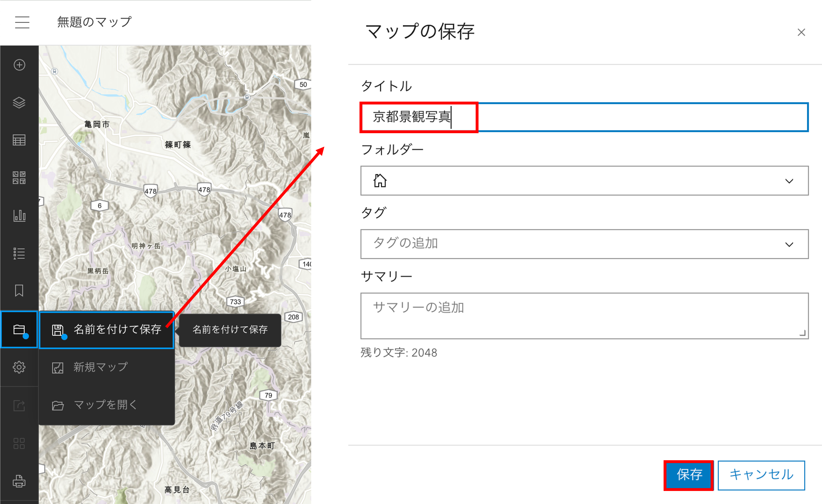822x504 pixels.
Task: Click the キャンセル button
Action: click(761, 475)
